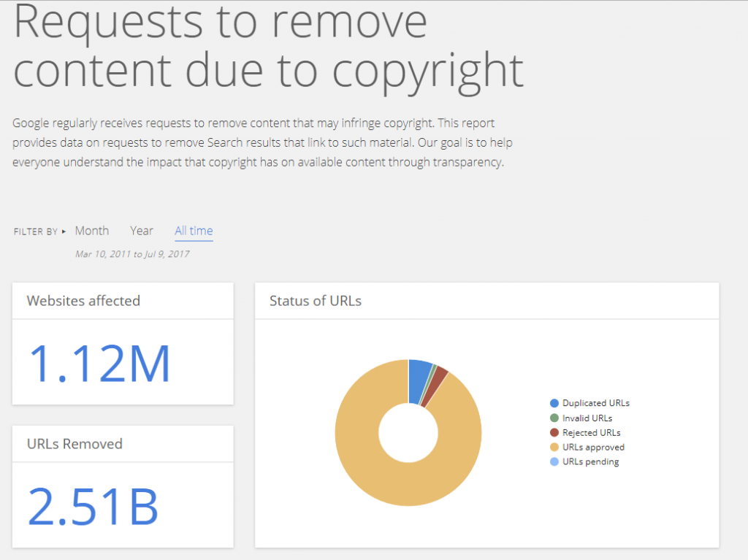Click the 2.51B URLs removed figure
The width and height of the screenshot is (748, 560).
pyautogui.click(x=93, y=506)
